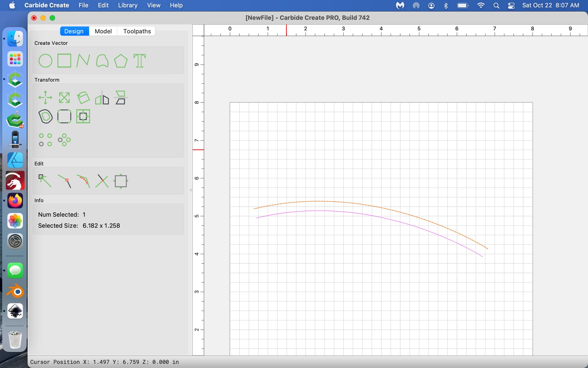This screenshot has height=368, width=588.
Task: Open Inkscape from the Dock
Action: pyautogui.click(x=15, y=311)
